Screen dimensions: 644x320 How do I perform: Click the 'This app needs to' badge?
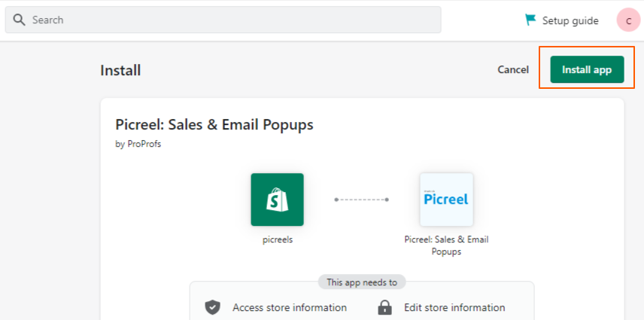coord(362,282)
